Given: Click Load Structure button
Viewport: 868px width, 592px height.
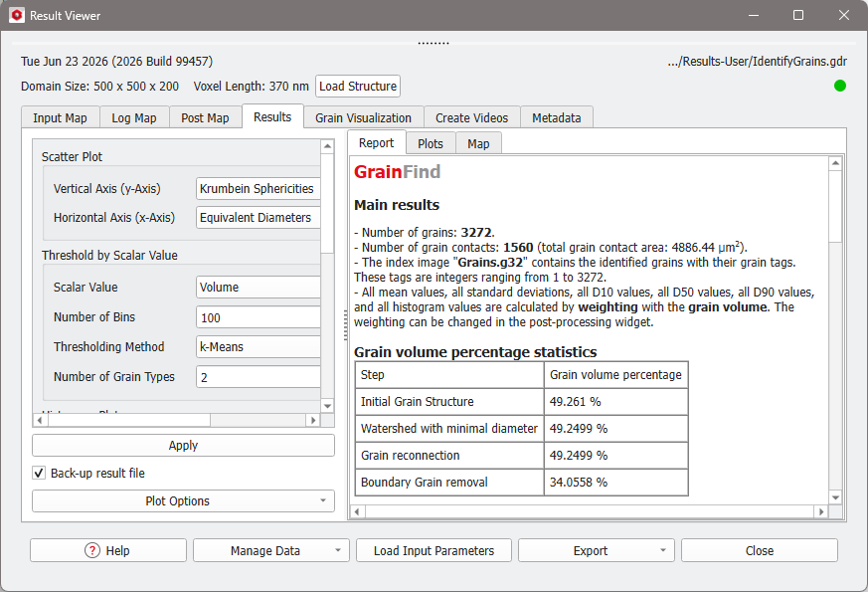Looking at the screenshot, I should click(358, 87).
